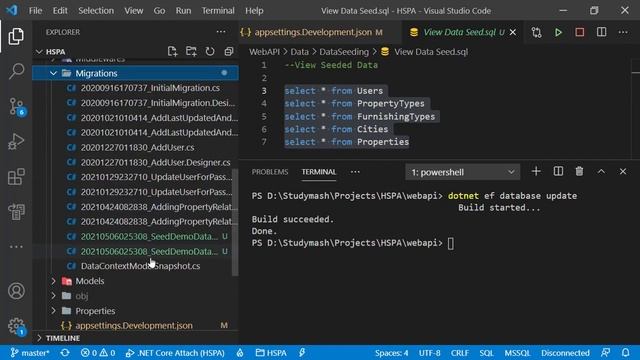Open the Manage gear settings icon
Screen dimensions: 640x360
tap(16, 326)
